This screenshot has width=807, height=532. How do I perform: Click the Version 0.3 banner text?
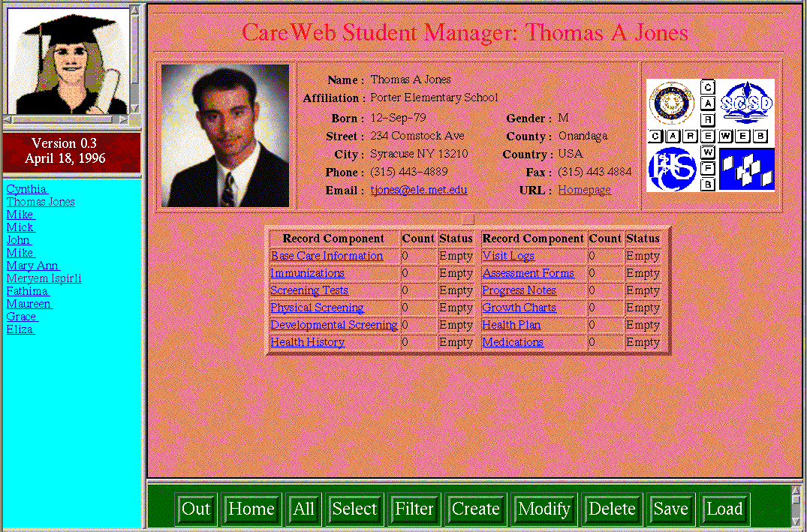65,143
